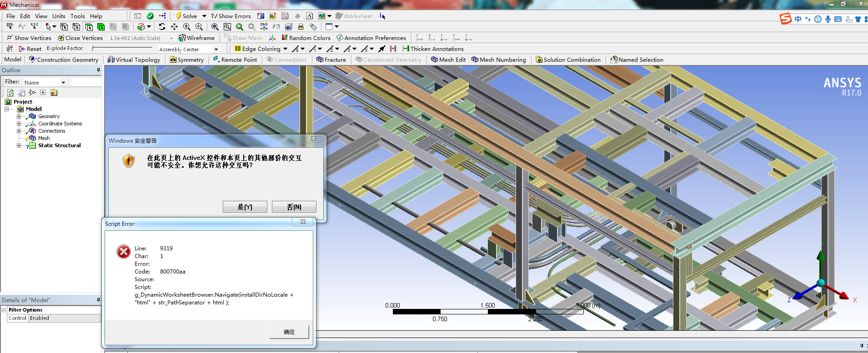Open Virtual Topology tool
The height and width of the screenshot is (353, 868).
tap(134, 60)
